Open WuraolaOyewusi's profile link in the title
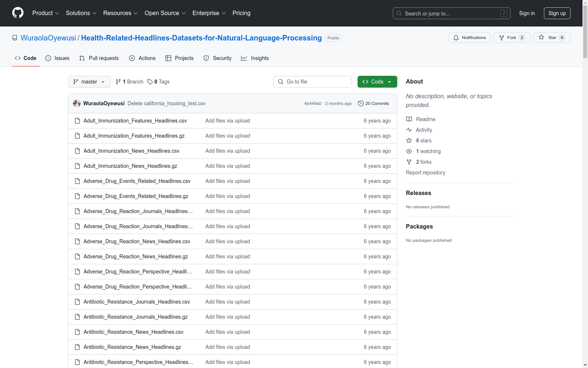The width and height of the screenshot is (588, 368). 48,38
